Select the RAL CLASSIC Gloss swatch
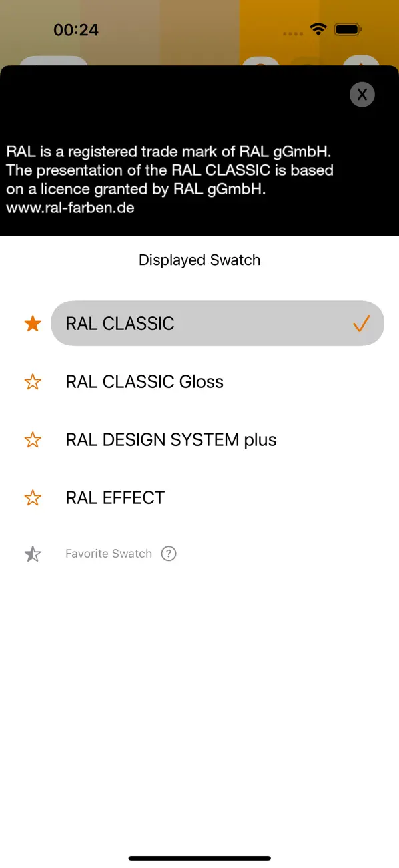Viewport: 399px width, 868px height. pos(144,381)
